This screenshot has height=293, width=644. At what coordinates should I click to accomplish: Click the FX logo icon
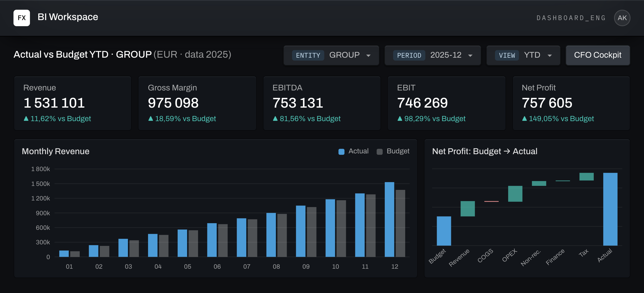pyautogui.click(x=22, y=18)
